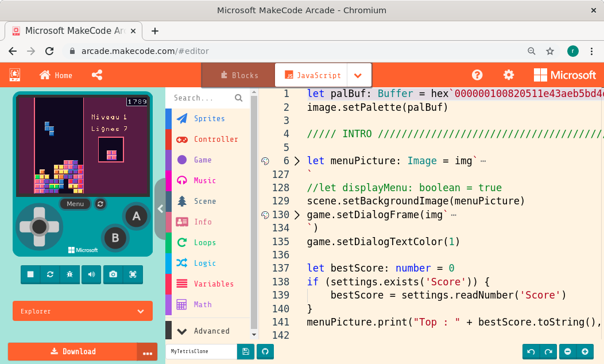The image size is (604, 364).
Task: Stop the simulator with the square button
Action: (30, 274)
